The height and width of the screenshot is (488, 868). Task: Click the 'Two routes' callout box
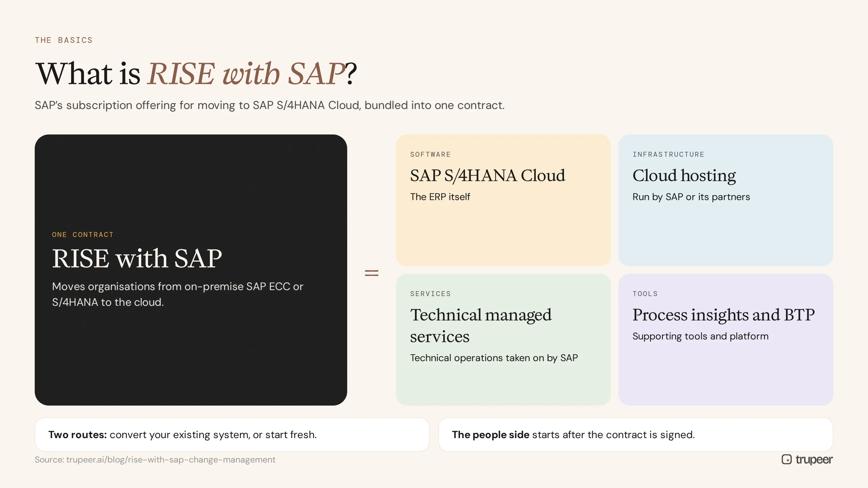(232, 434)
